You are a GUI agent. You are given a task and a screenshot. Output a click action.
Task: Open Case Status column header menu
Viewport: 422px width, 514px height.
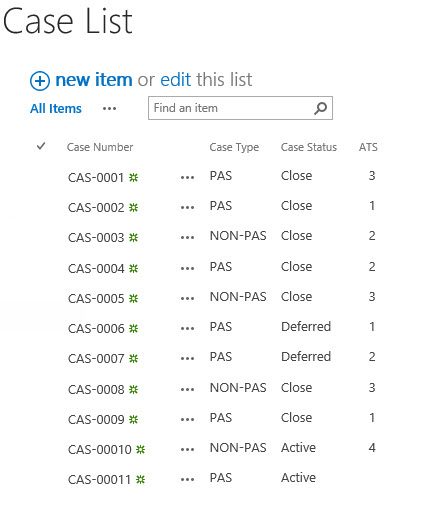click(x=309, y=147)
